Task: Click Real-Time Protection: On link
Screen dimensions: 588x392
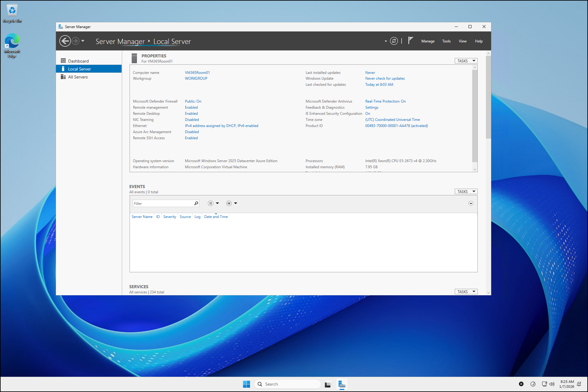Action: pyautogui.click(x=385, y=101)
